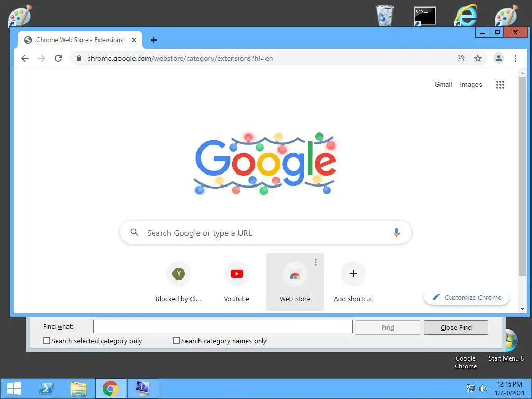The width and height of the screenshot is (532, 399).
Task: Open the Gmail link
Action: 443,85
